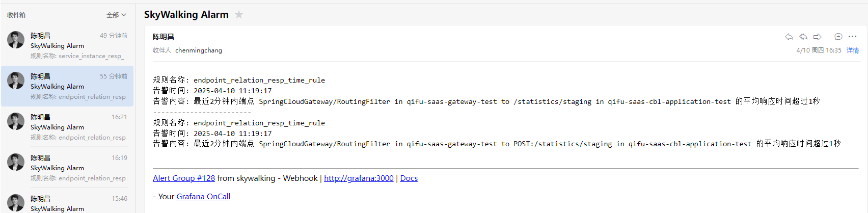
Task: Click sender avatar of the 16:21 message
Action: (16, 121)
